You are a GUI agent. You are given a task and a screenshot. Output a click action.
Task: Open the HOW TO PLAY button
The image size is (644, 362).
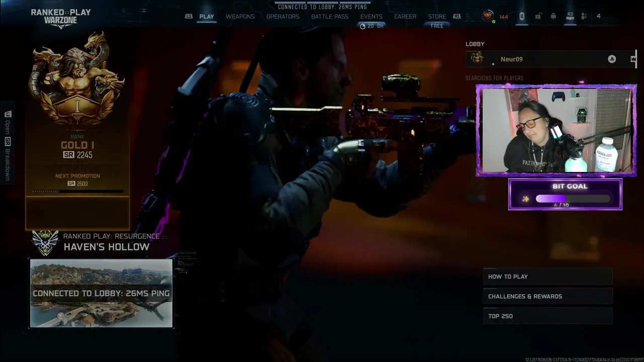click(x=548, y=277)
